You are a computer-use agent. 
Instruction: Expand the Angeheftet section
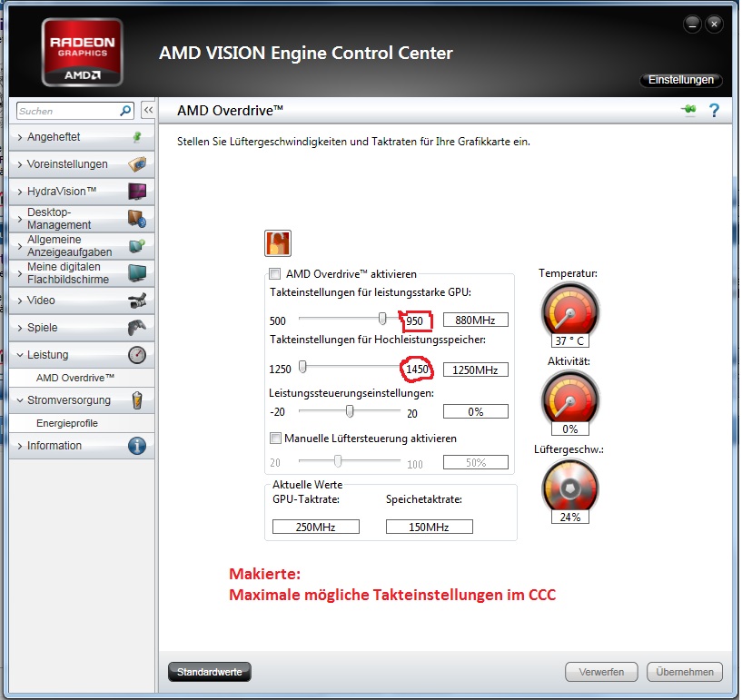click(20, 137)
